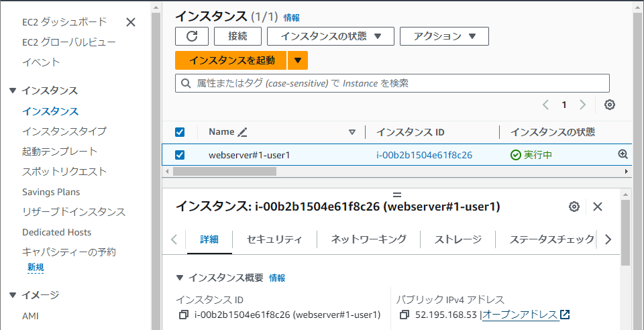Close the instance details panel
Image resolution: width=644 pixels, height=330 pixels.
(x=598, y=207)
